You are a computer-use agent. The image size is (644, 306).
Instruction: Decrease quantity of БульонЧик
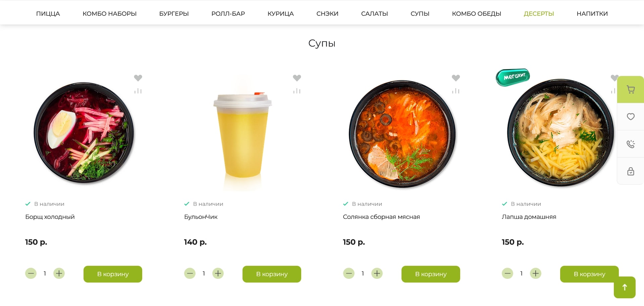[190, 273]
